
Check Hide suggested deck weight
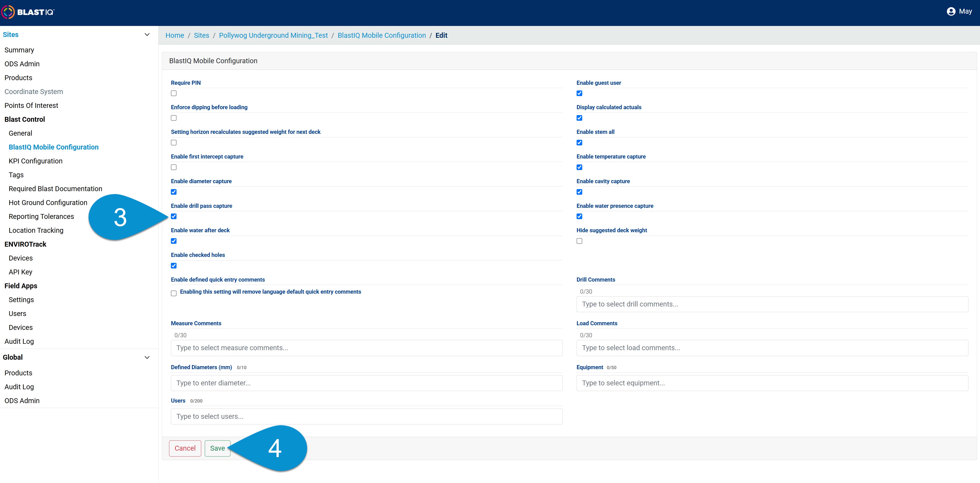pyautogui.click(x=579, y=241)
